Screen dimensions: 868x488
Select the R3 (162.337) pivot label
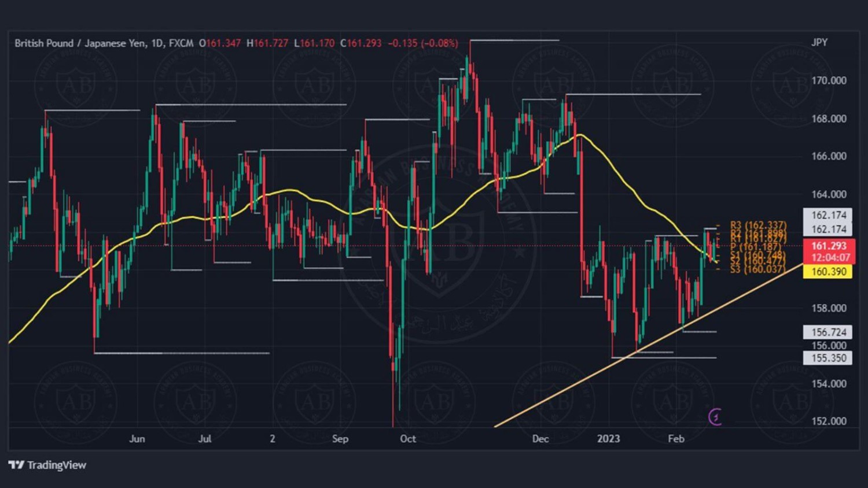758,225
